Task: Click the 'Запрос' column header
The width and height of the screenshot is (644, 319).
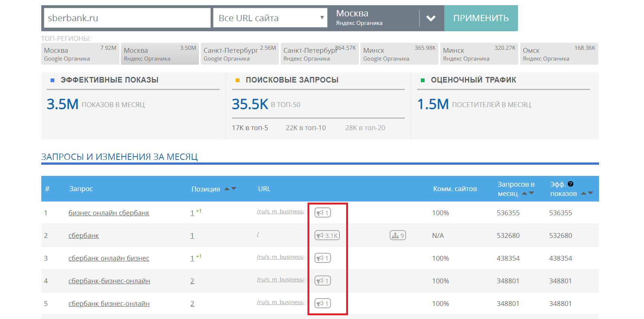Action: [81, 189]
